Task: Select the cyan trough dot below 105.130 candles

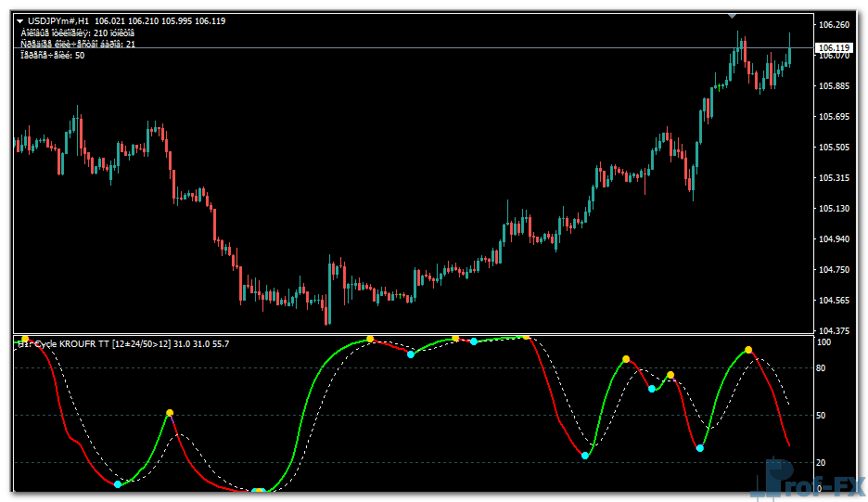Action: tap(585, 455)
